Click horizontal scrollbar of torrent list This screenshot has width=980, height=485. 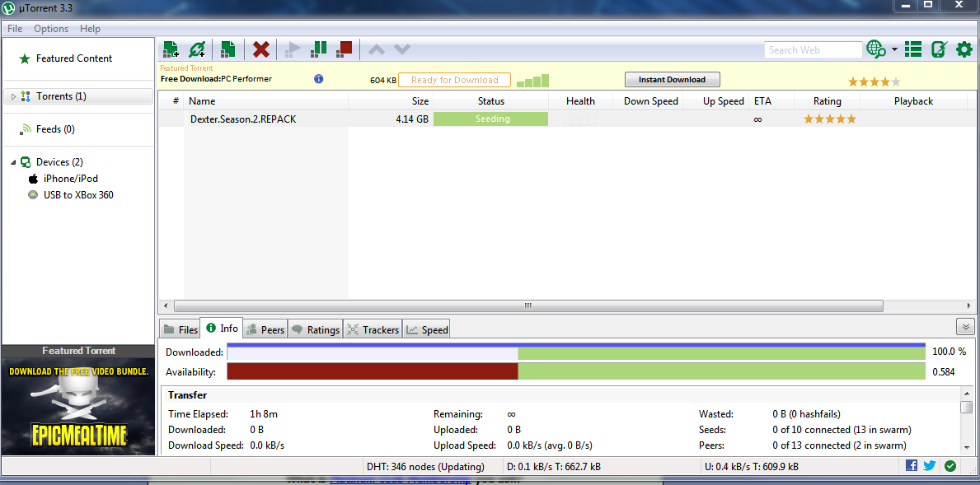pos(528,305)
